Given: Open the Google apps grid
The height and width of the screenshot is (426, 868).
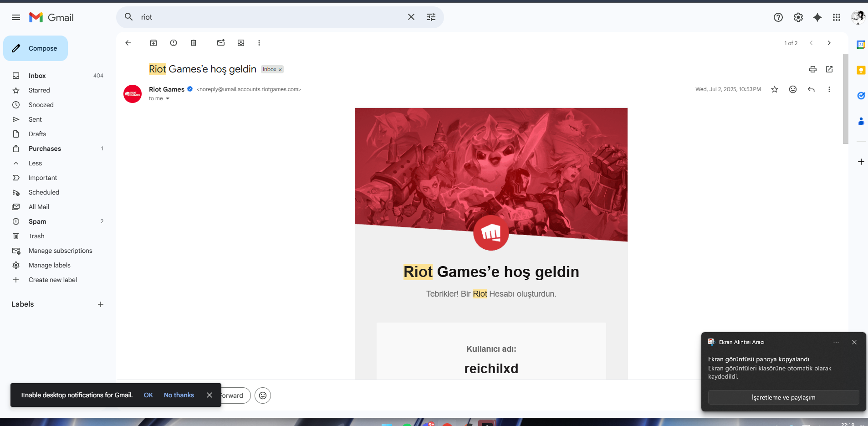Looking at the screenshot, I should [x=837, y=17].
